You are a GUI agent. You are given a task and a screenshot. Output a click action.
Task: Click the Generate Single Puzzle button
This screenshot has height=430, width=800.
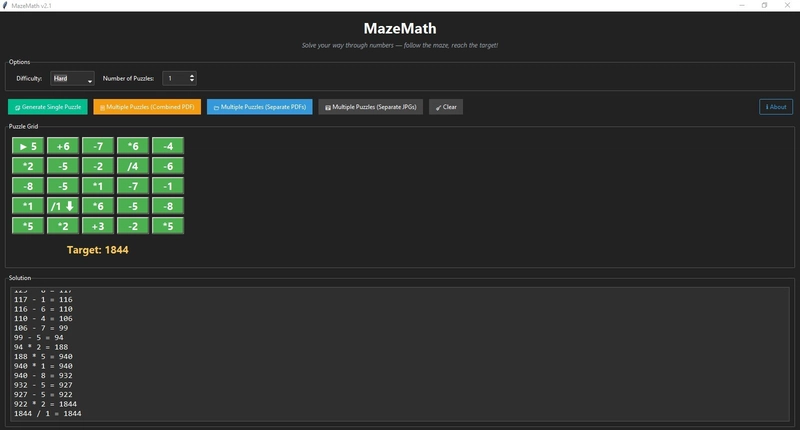coord(47,107)
